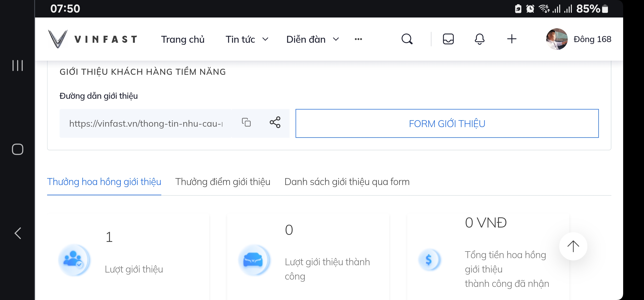Click the VinFast logo
The width and height of the screenshot is (644, 300).
pos(93,39)
